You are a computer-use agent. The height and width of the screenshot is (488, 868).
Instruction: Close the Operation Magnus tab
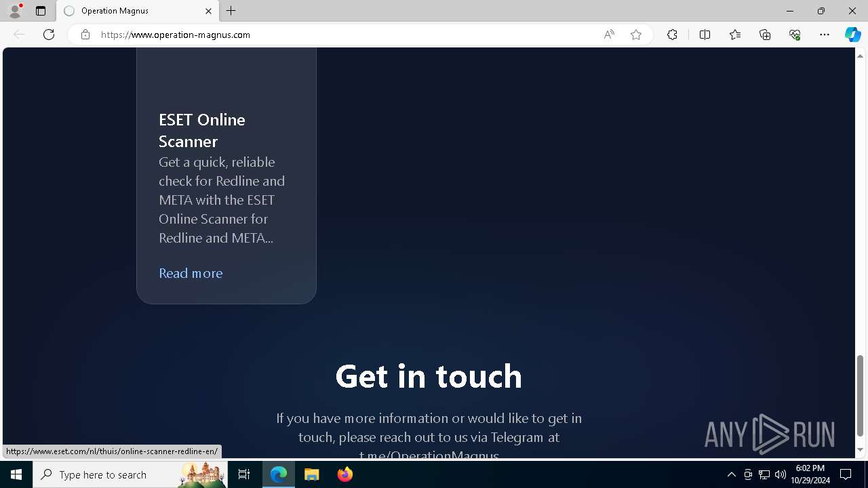click(208, 11)
